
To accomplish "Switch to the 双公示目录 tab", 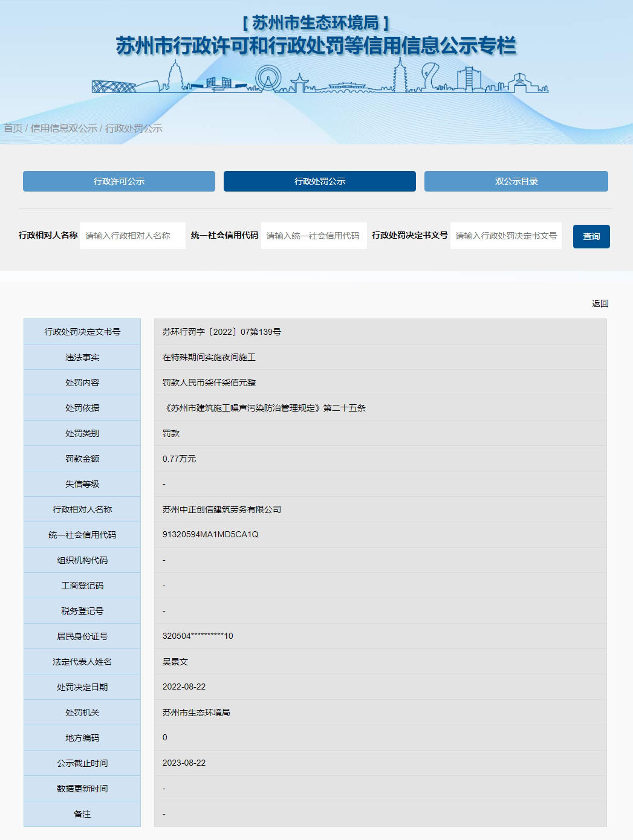I will (516, 181).
